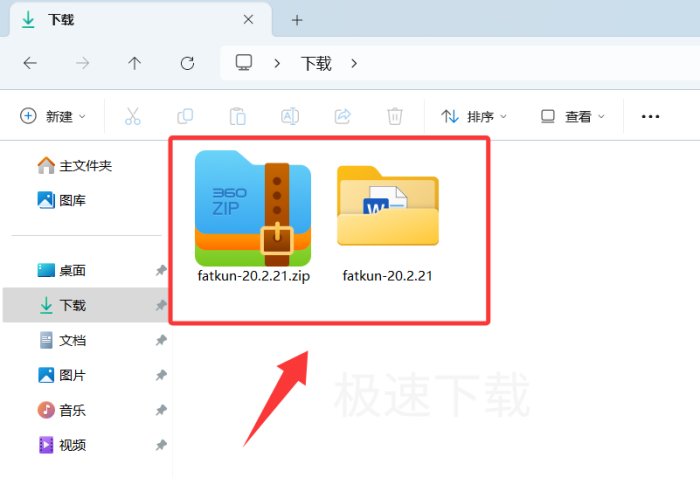Click the Share icon in toolbar
The height and width of the screenshot is (478, 700).
[x=342, y=116]
